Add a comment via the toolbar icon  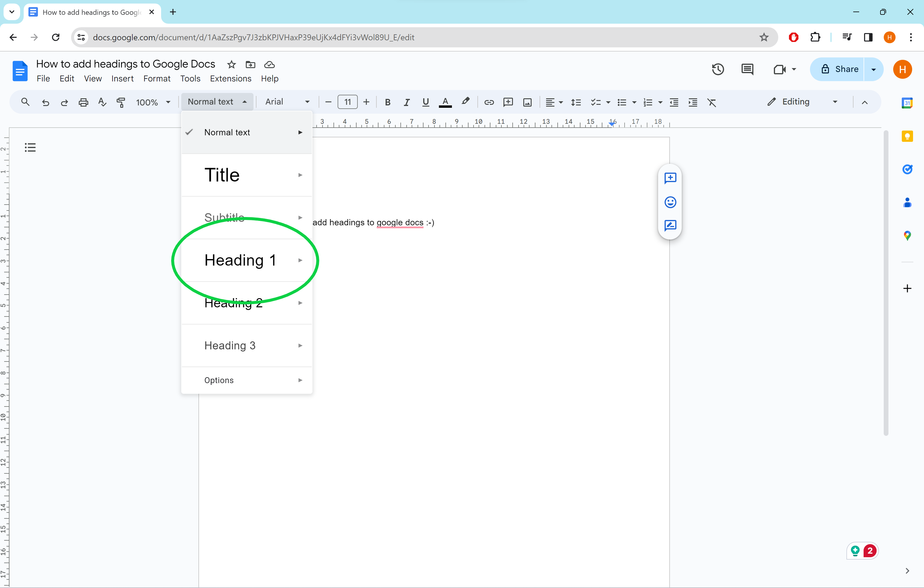(x=508, y=102)
